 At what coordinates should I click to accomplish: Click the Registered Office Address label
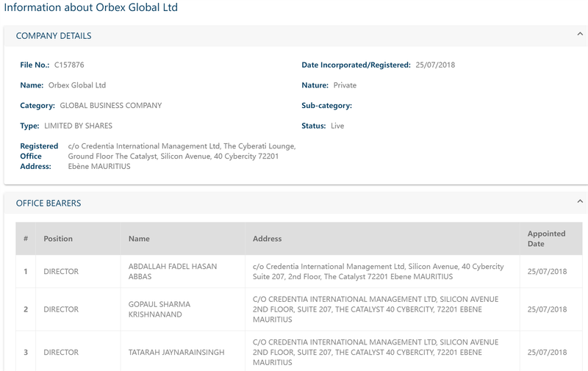(39, 156)
